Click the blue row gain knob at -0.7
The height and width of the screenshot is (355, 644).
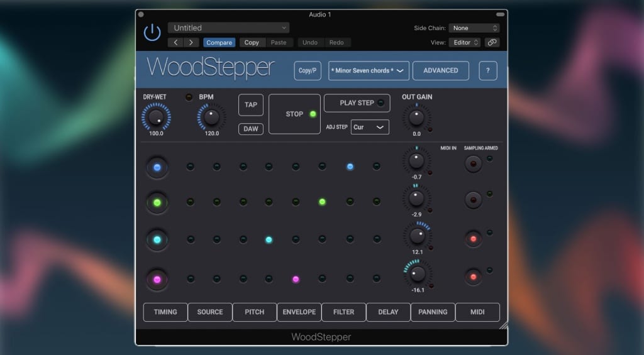click(x=416, y=160)
